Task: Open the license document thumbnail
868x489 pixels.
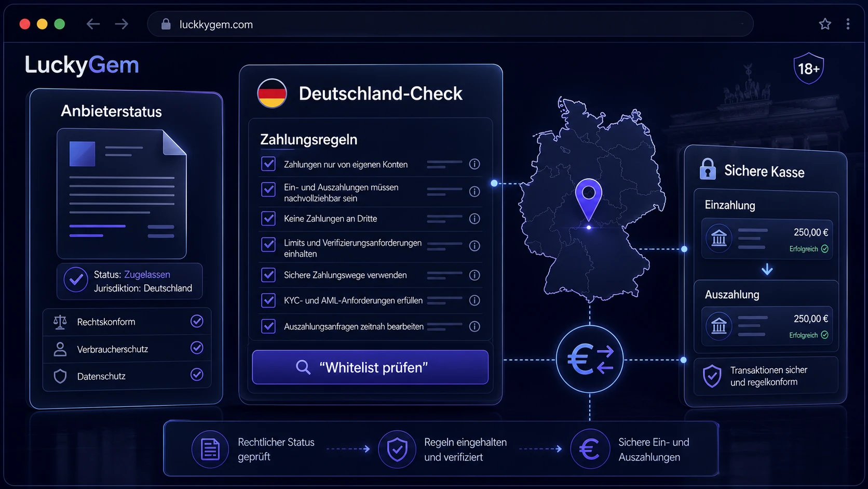Action: click(x=121, y=193)
